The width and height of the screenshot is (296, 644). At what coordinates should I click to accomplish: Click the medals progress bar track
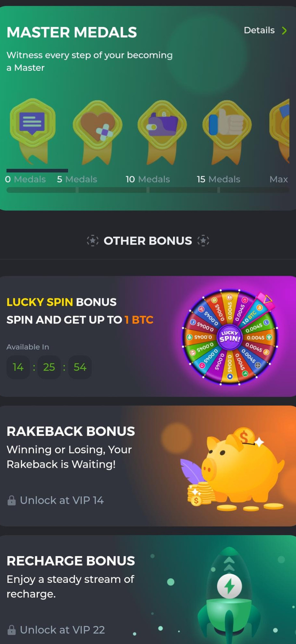[x=148, y=190]
